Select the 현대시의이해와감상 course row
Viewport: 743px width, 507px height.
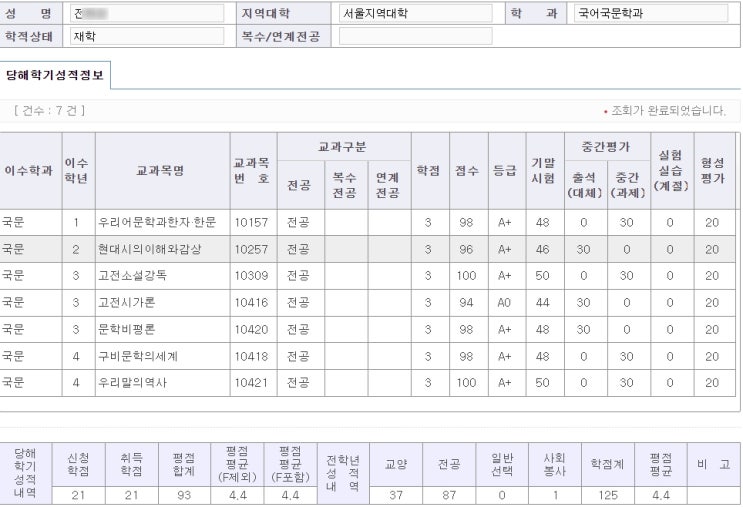(368, 249)
